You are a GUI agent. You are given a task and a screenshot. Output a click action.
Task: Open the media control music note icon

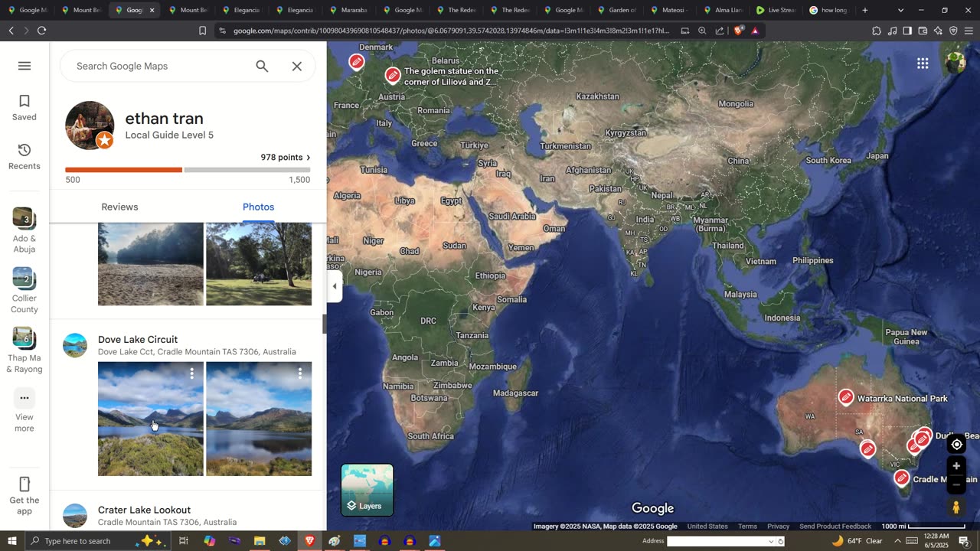click(x=892, y=31)
